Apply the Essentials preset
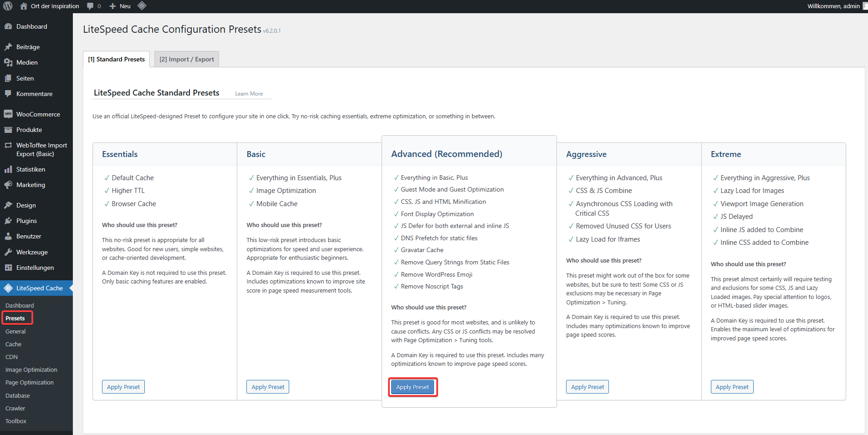The width and height of the screenshot is (868, 435). pos(123,387)
